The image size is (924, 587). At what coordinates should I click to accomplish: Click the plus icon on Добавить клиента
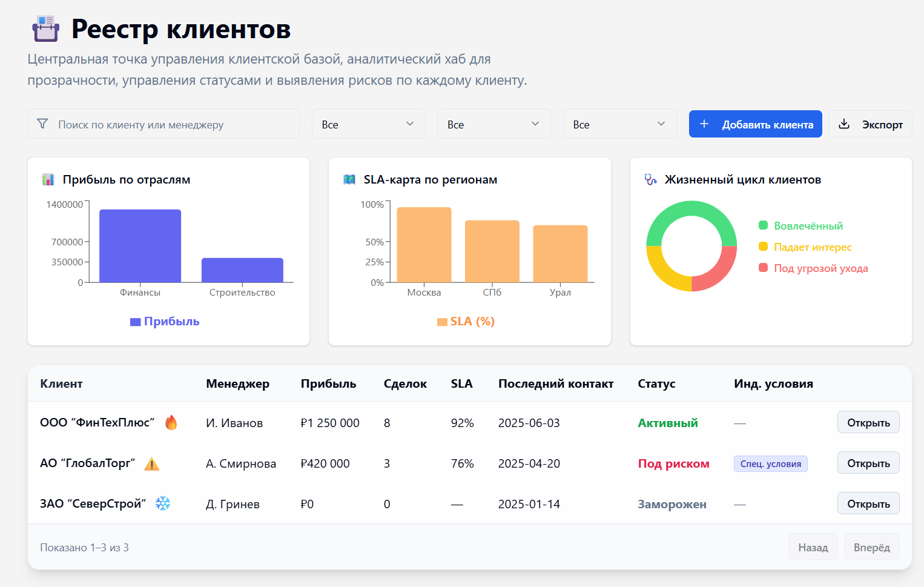(704, 124)
